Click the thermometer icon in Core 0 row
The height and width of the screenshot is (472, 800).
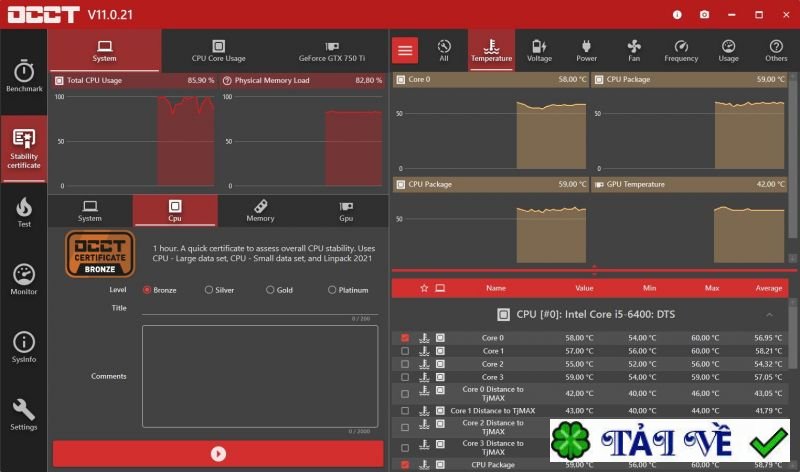pyautogui.click(x=424, y=338)
